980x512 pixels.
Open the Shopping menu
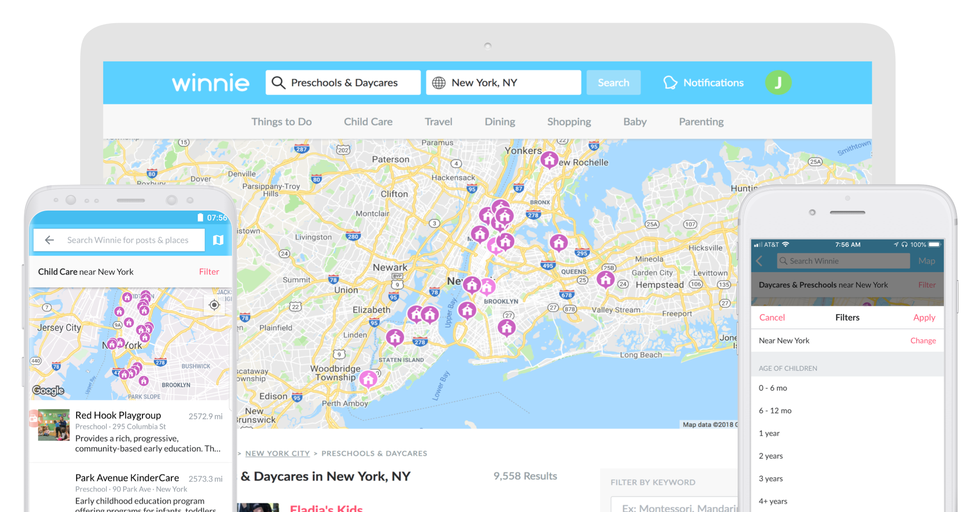tap(569, 122)
